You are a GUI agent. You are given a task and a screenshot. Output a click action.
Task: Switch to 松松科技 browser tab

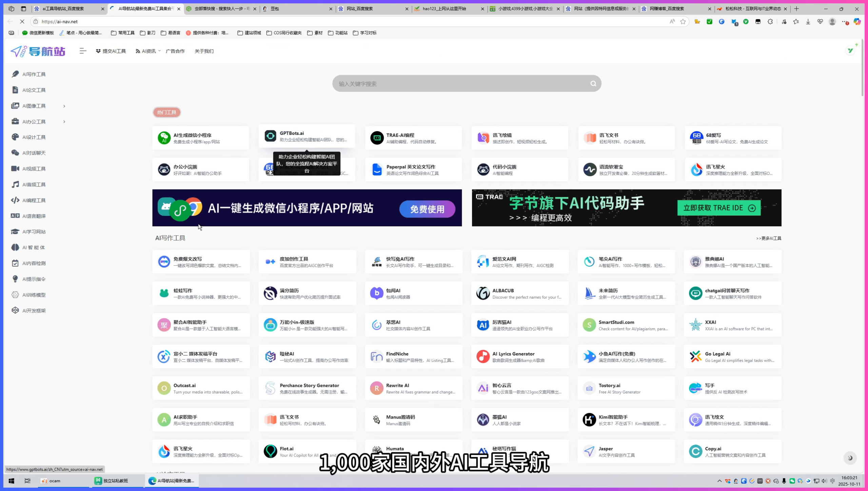(752, 9)
